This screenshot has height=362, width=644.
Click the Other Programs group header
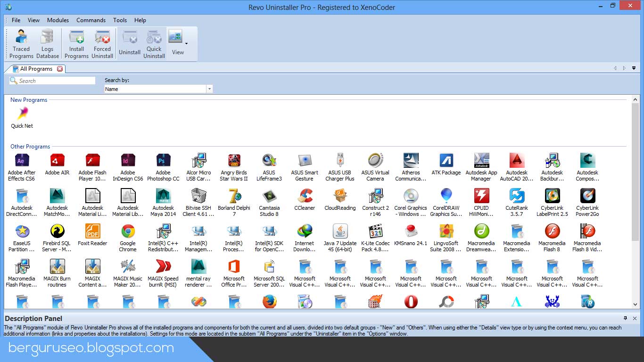click(x=30, y=147)
